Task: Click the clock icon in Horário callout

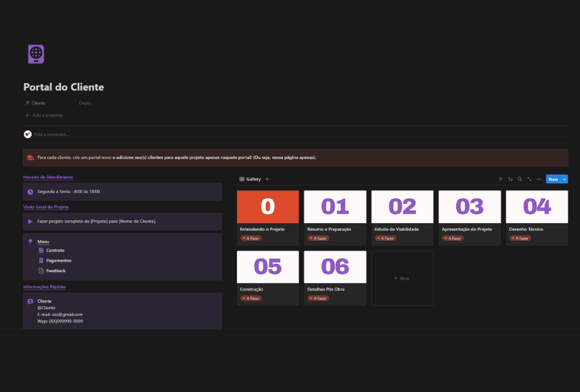Action: (30, 192)
